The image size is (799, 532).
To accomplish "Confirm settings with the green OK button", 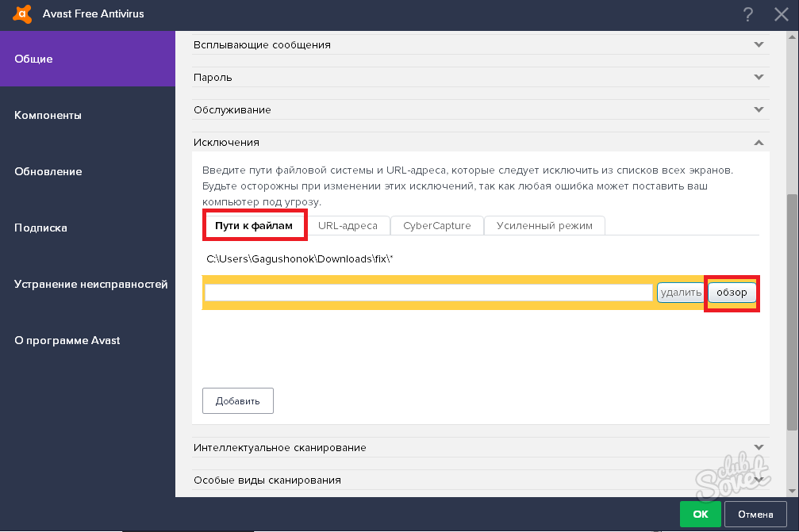I will (700, 515).
